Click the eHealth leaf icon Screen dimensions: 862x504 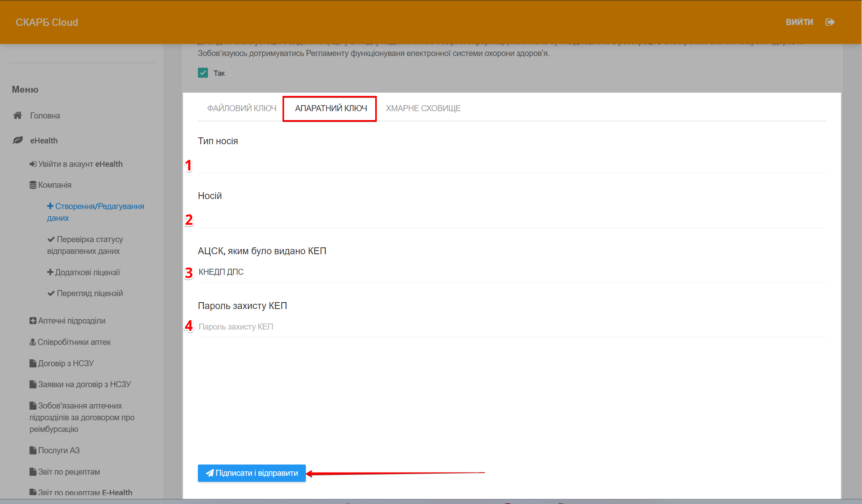click(17, 140)
